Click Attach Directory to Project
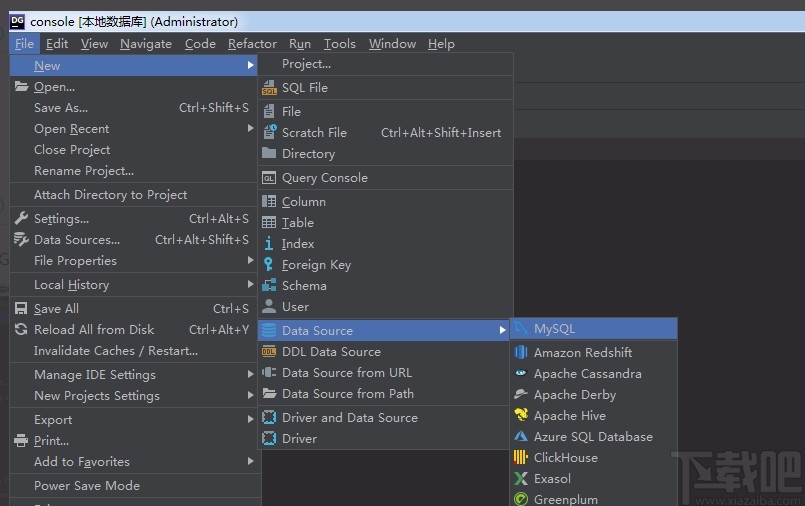This screenshot has height=506, width=805. [x=110, y=195]
